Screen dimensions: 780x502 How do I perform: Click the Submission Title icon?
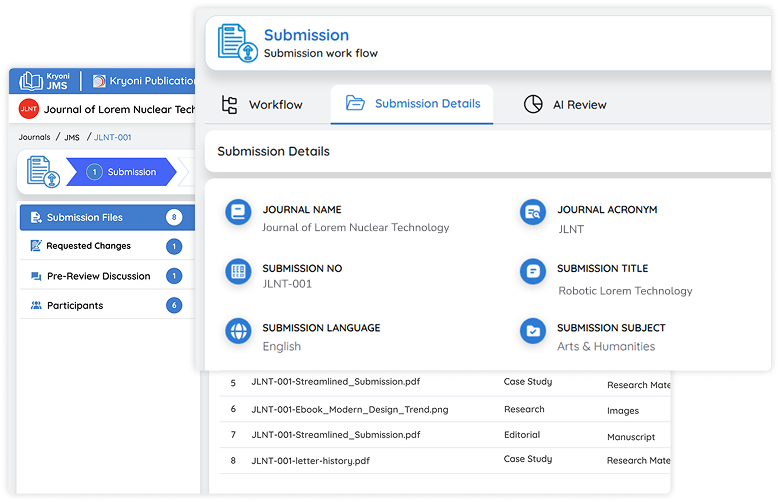pyautogui.click(x=532, y=271)
